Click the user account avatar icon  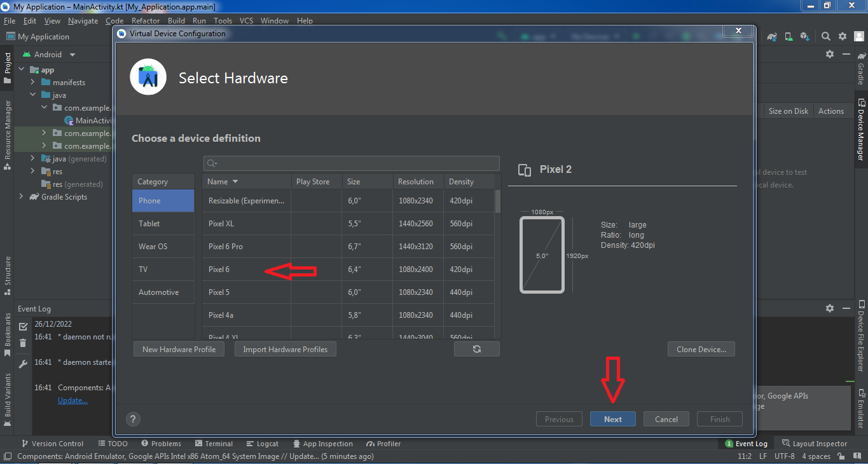click(x=859, y=37)
